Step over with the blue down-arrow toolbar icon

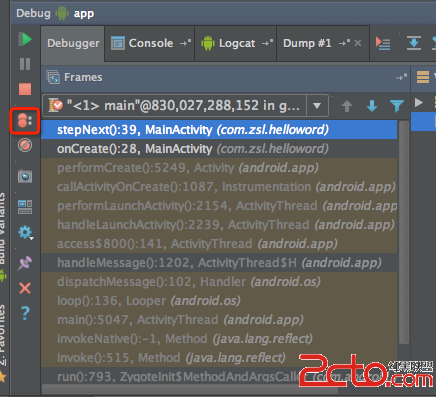point(414,43)
